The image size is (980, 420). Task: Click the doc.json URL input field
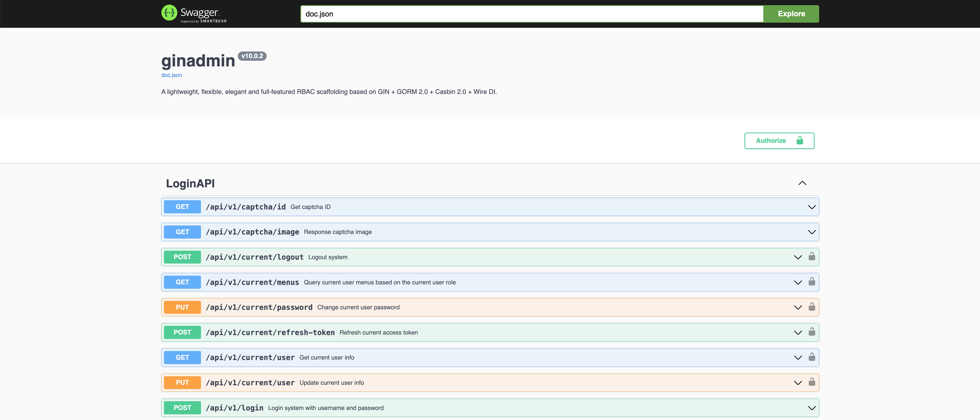[531, 14]
